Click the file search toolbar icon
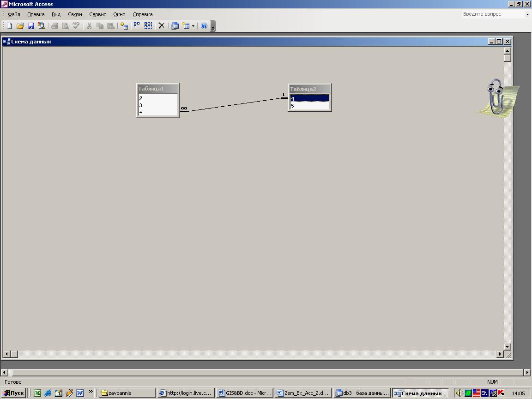The image size is (532, 399). (42, 26)
